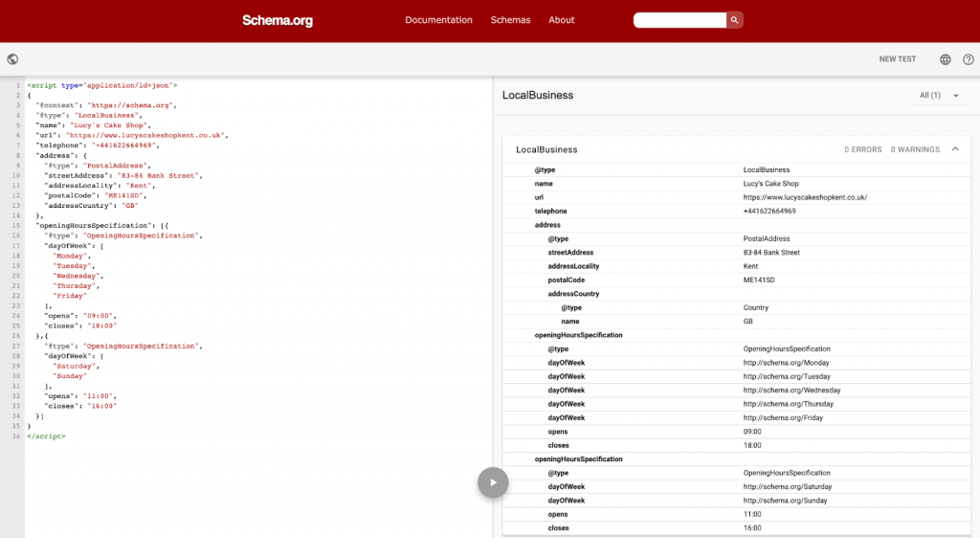Click "closes": "16:00" code line
This screenshot has width=980, height=538.
[80, 406]
